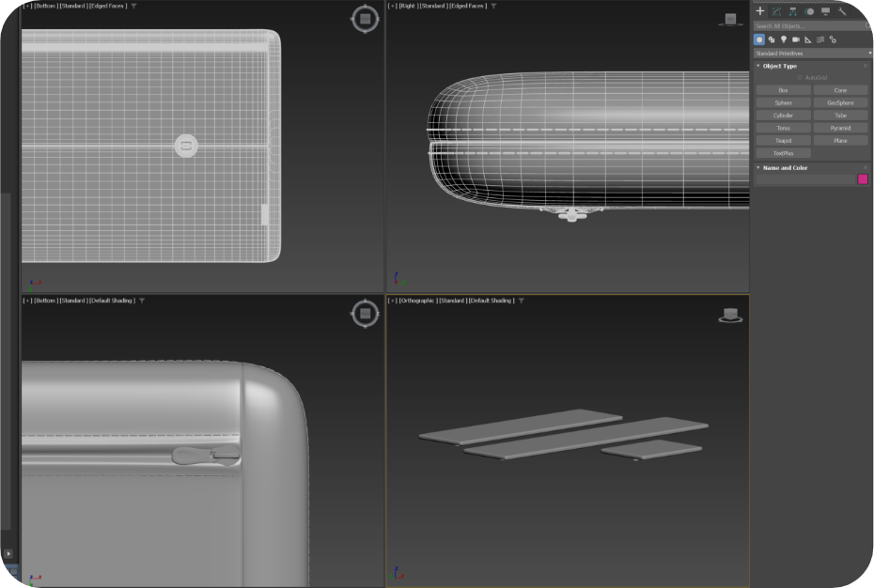The image size is (874, 588).
Task: Click the ViewCube in the Orthographic viewport
Action: (x=728, y=316)
